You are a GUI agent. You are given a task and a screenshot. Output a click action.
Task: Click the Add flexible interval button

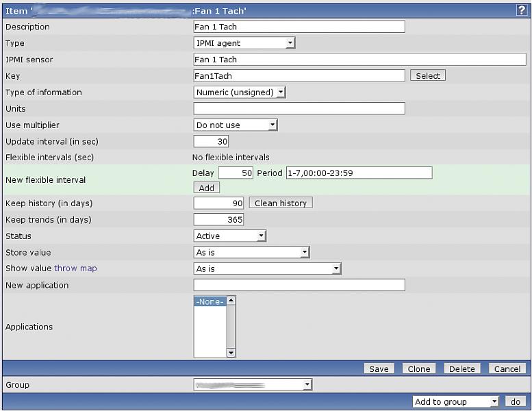click(207, 188)
